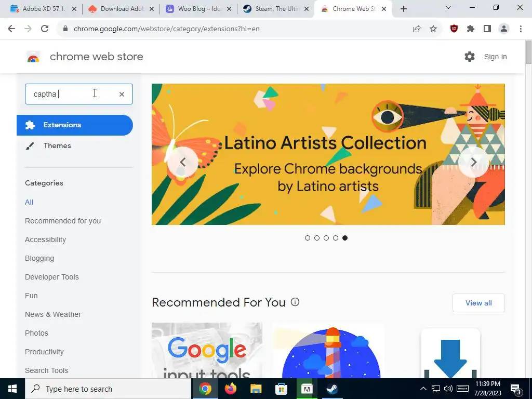Show the next carousel banner
This screenshot has width=532, height=399.
point(474,162)
